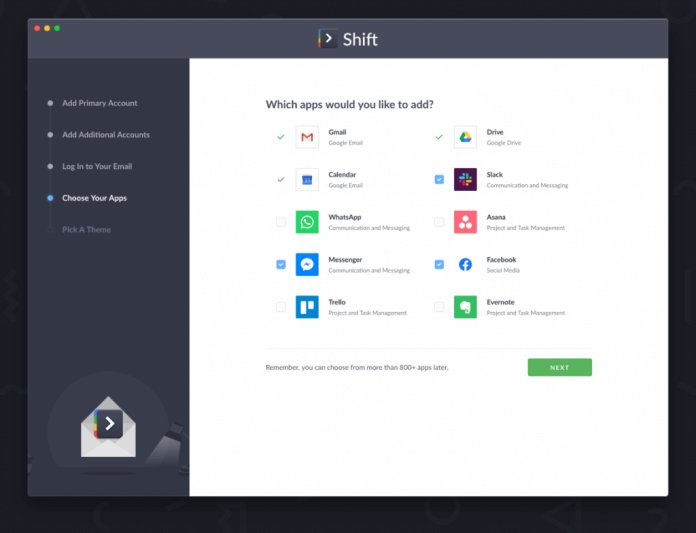This screenshot has height=533, width=696.
Task: Click the Facebook label text
Action: point(501,260)
